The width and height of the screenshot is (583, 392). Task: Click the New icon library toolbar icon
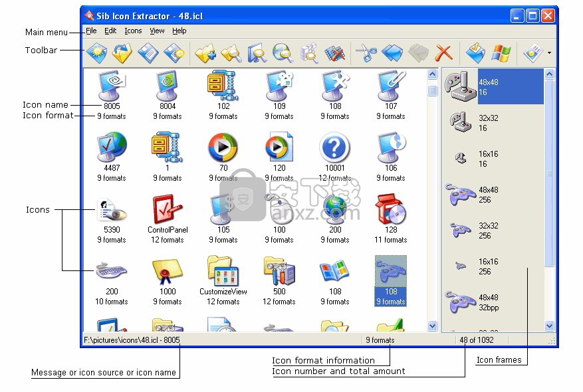96,52
